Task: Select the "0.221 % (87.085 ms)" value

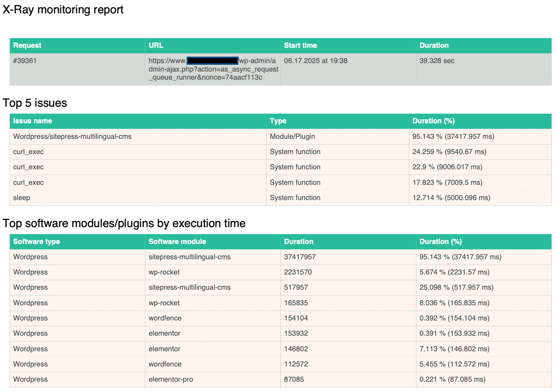Action: coord(453,379)
